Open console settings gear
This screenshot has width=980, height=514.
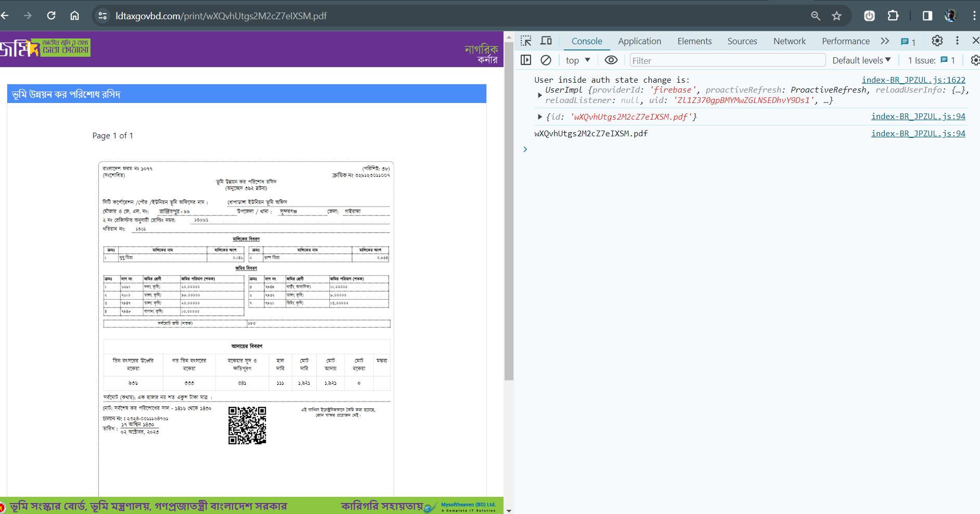975,60
